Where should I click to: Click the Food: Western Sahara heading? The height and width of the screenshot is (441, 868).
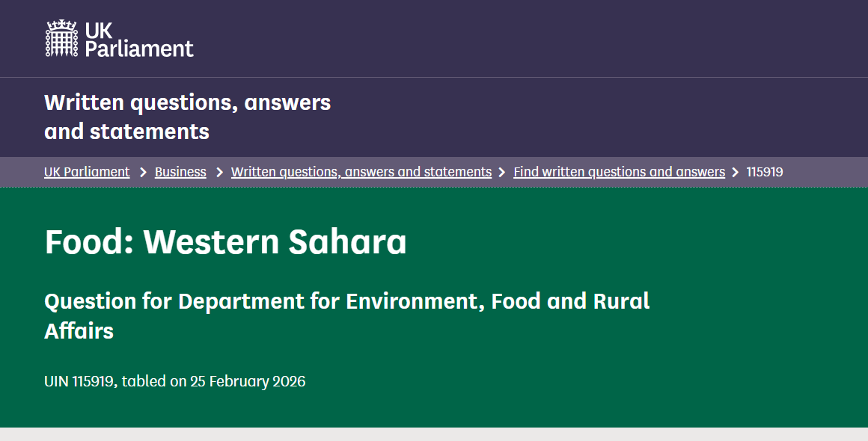pos(225,242)
